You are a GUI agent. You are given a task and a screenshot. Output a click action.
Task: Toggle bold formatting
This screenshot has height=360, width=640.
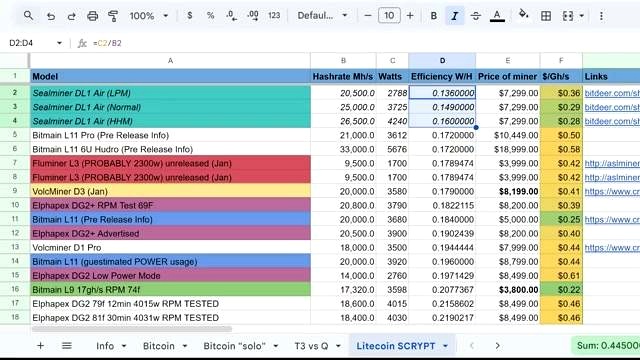pos(433,16)
